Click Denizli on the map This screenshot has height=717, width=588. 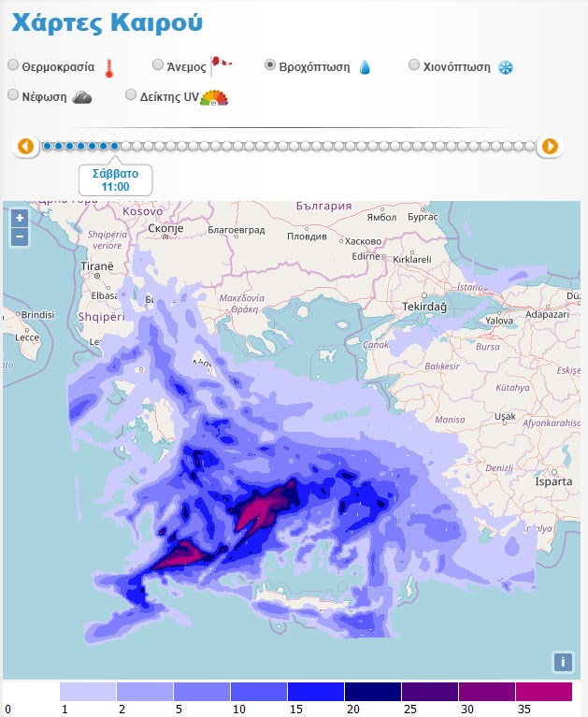pos(499,467)
